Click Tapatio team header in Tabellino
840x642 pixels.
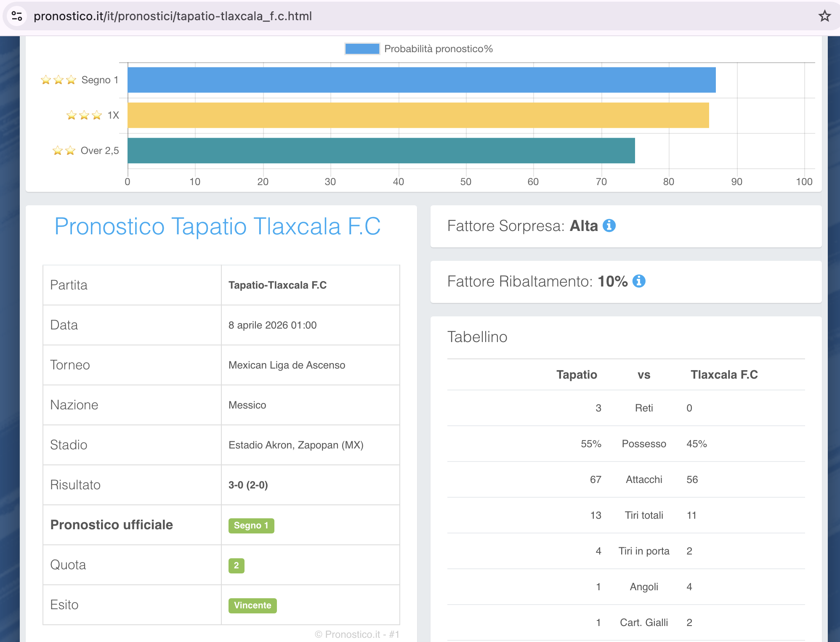[x=576, y=374]
